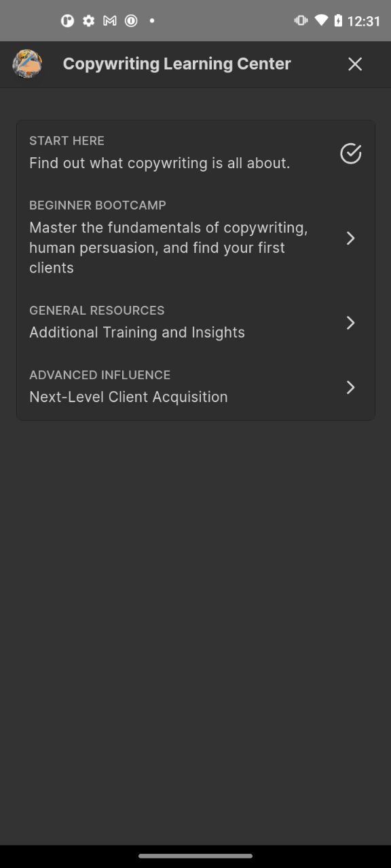Open 'Additional Training and Insights' entry
391x868 pixels.
click(137, 332)
